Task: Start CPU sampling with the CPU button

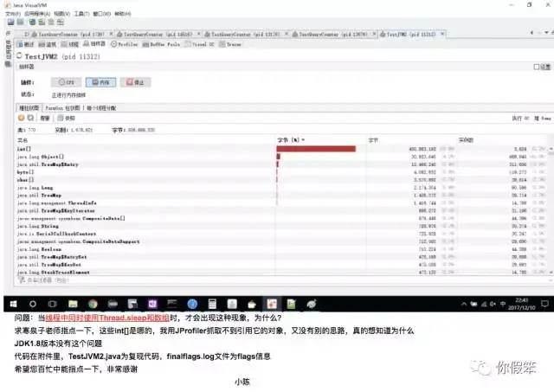Action: (x=66, y=82)
